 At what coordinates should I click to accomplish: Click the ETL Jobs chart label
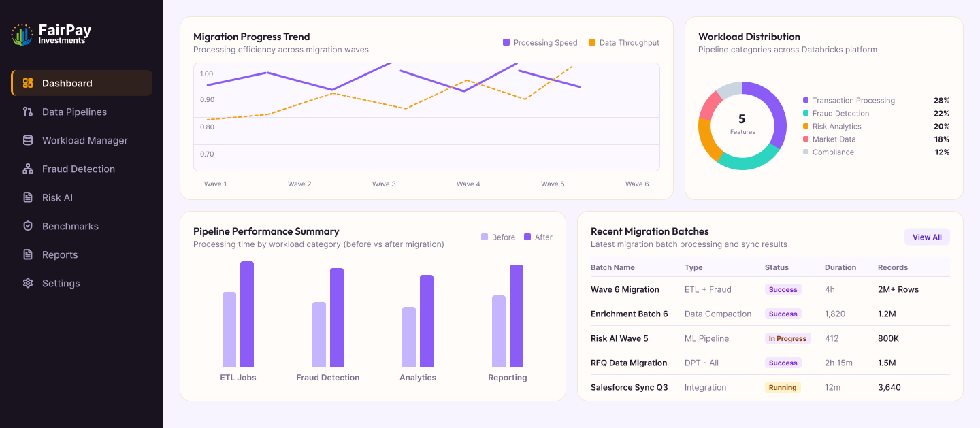point(238,377)
